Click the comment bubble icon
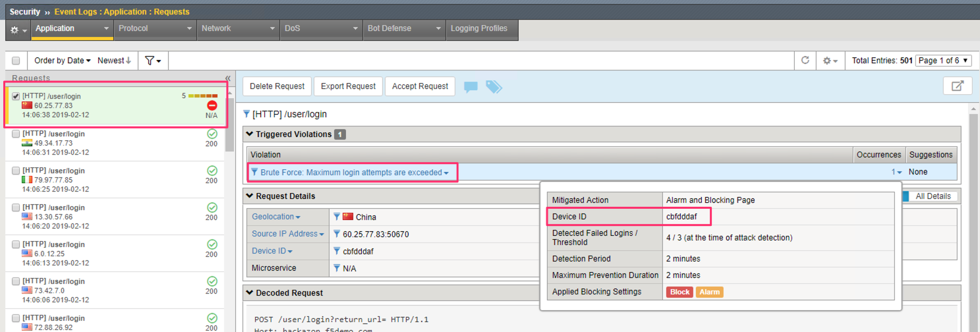Viewport: 980px width, 332px height. 471,86
